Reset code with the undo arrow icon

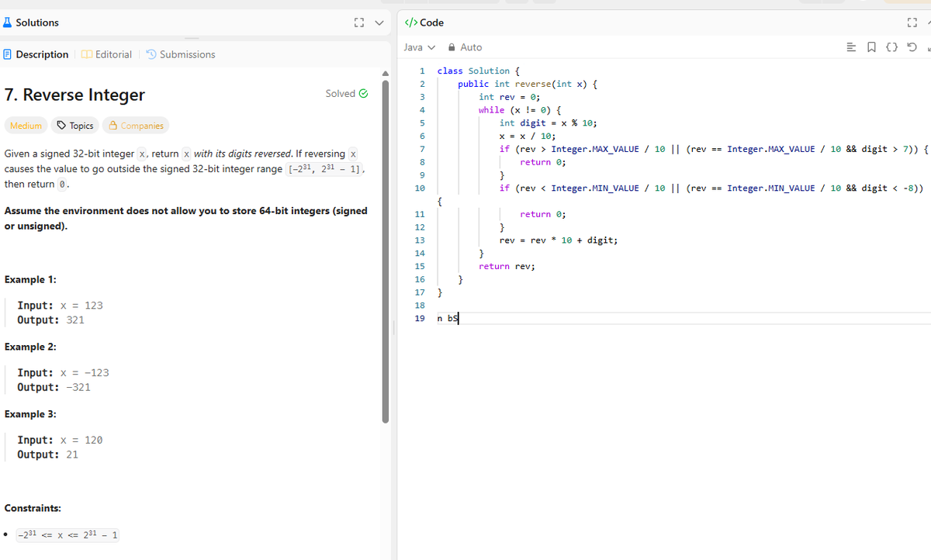click(911, 47)
